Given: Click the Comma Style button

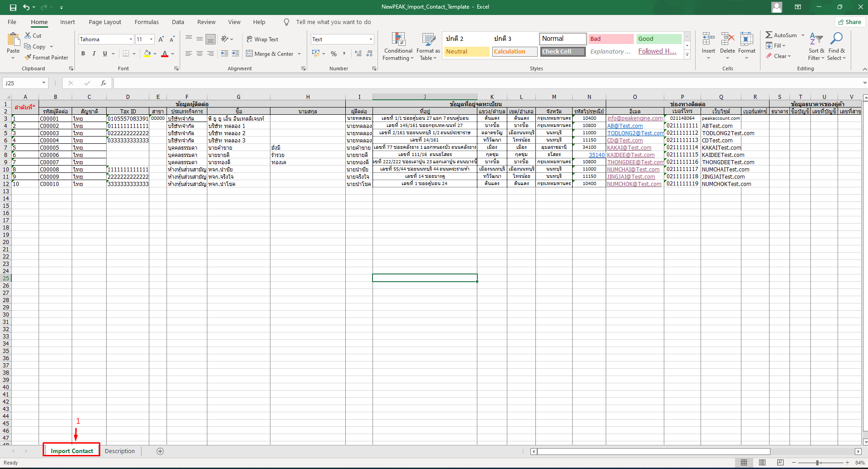Looking at the screenshot, I should click(x=344, y=54).
